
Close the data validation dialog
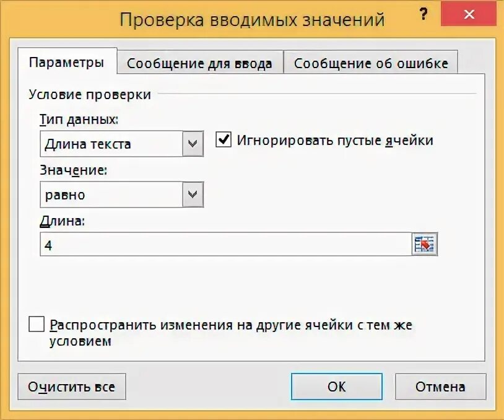469,14
